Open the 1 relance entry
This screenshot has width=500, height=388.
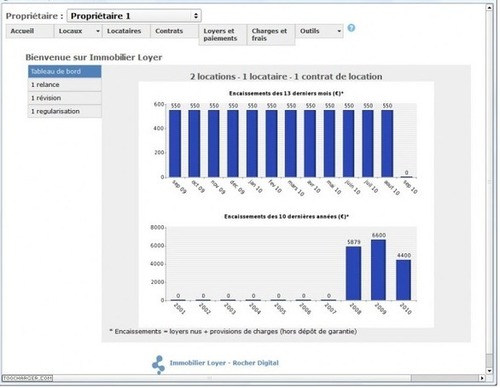[x=65, y=85]
